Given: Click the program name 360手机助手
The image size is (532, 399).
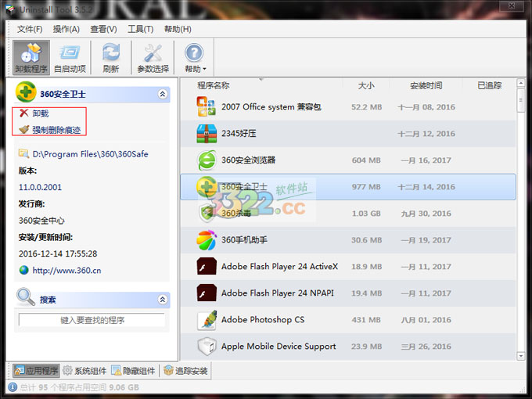Looking at the screenshot, I should pyautogui.click(x=244, y=240).
